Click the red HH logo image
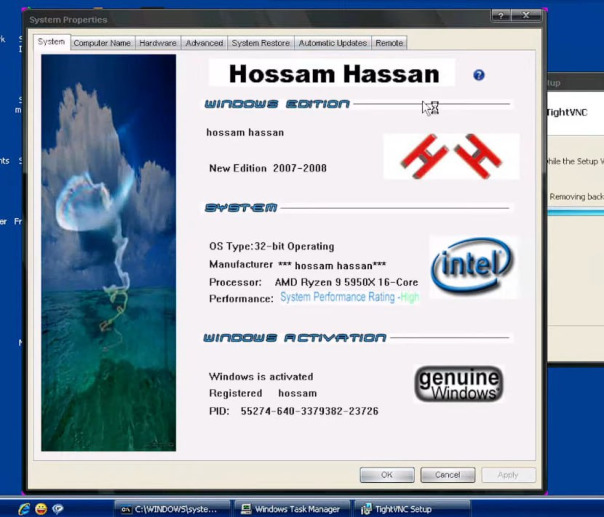Viewport: 604px width, 517px height. click(x=451, y=156)
